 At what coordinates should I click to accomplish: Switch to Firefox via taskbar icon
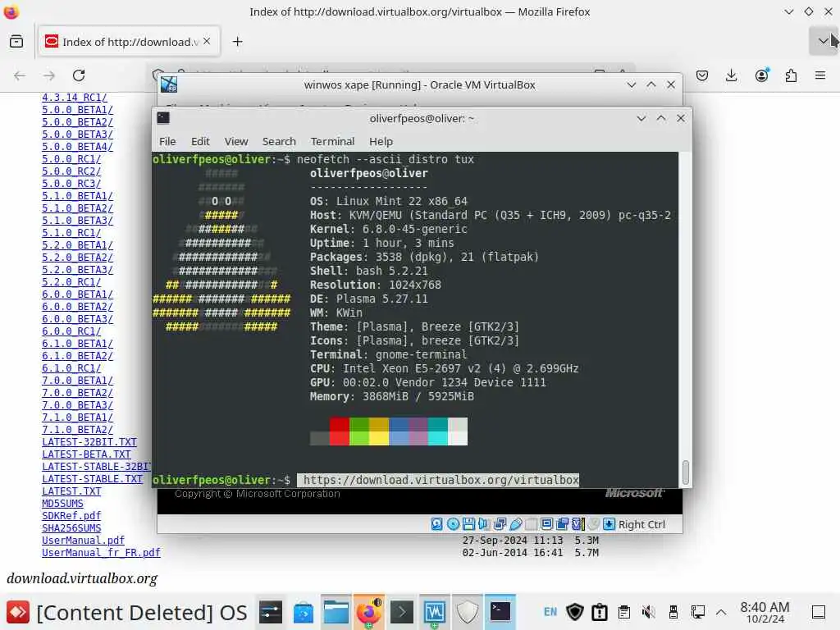pos(368,612)
